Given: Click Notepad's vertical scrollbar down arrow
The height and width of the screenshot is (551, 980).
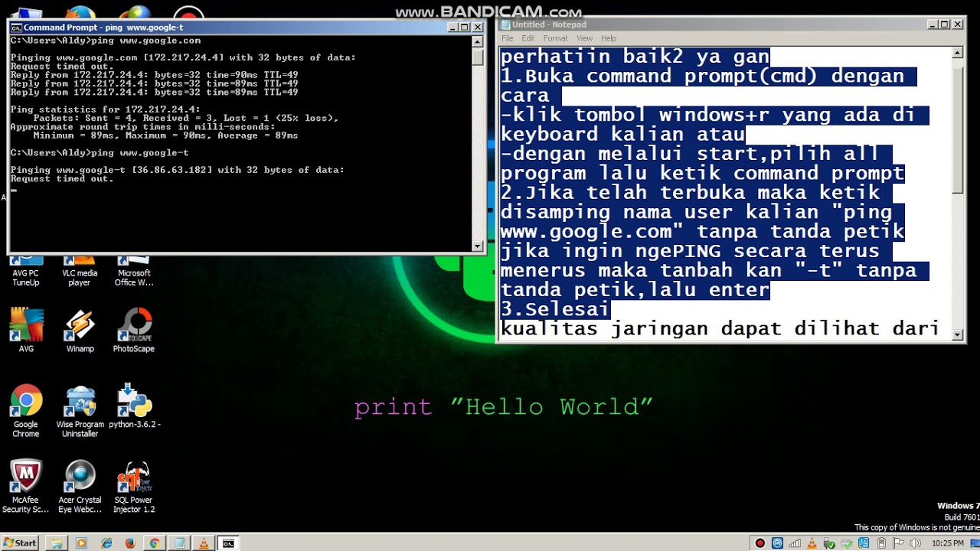Looking at the screenshot, I should click(957, 334).
